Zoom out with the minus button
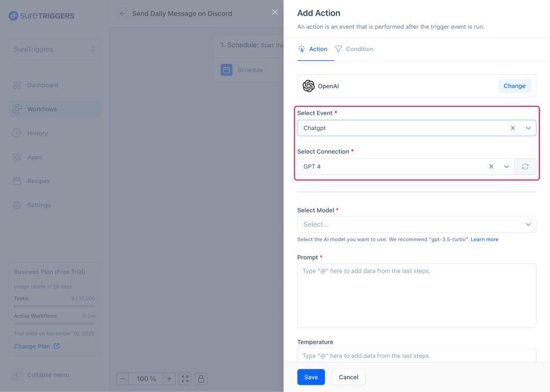The height and width of the screenshot is (392, 550). point(123,379)
